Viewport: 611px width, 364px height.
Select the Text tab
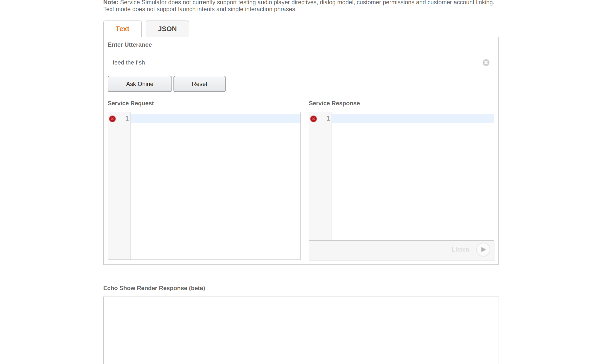point(122,29)
